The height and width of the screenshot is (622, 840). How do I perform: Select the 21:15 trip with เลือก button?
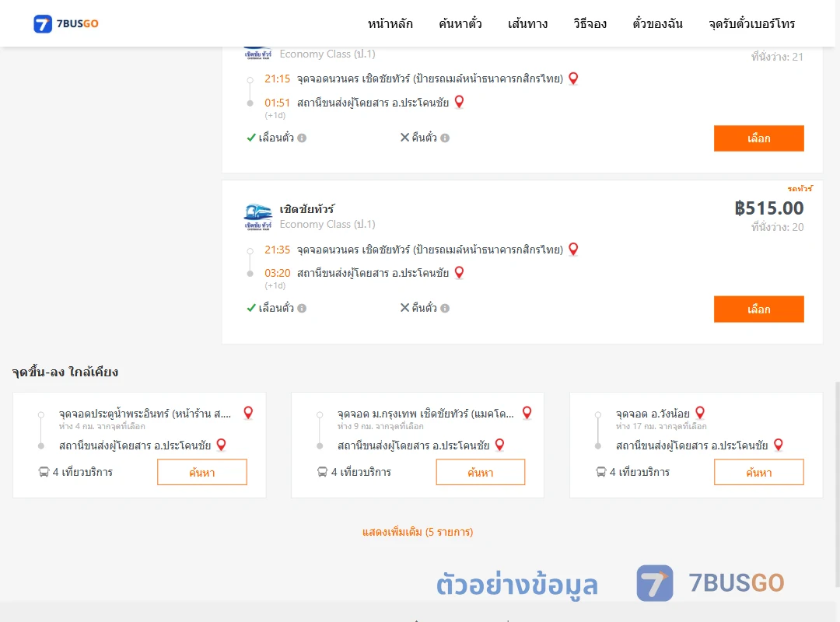click(758, 138)
